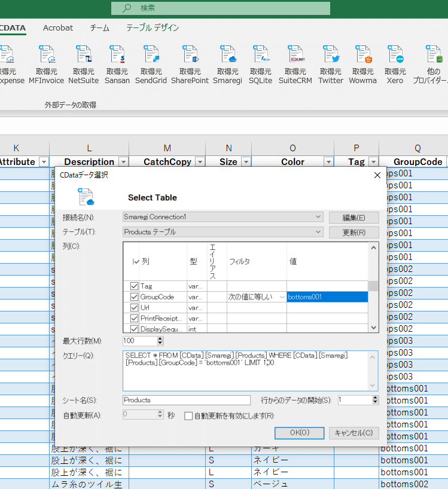Screen dimensions: 448x489
Task: Click the SendGrid data source icon
Action: [x=151, y=56]
